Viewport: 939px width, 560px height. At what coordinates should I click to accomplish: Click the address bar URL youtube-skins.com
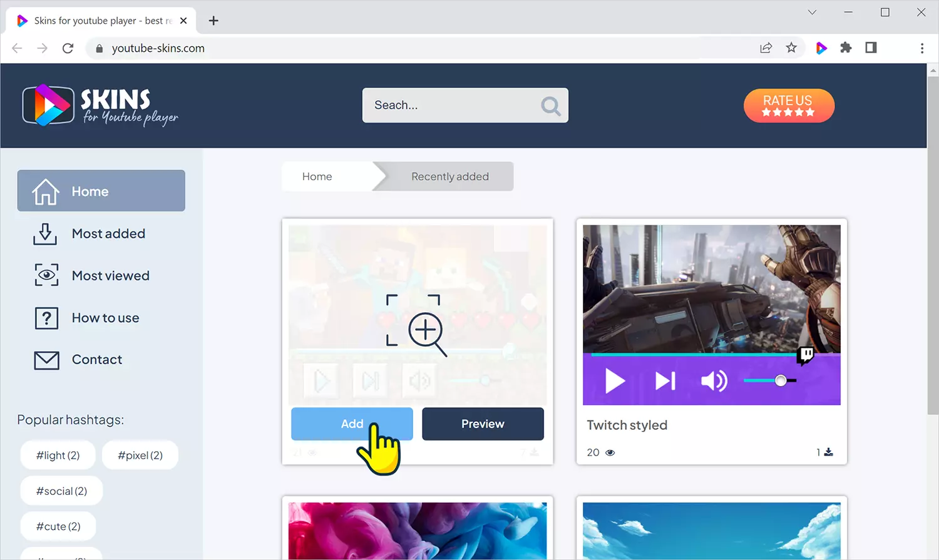pos(158,48)
